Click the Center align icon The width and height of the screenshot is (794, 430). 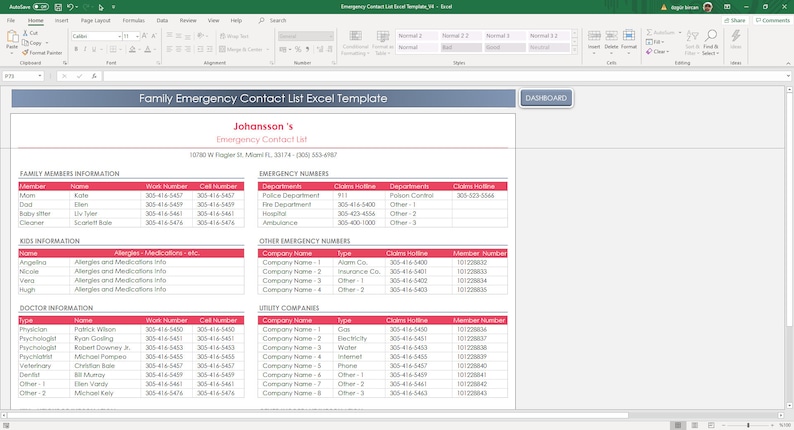click(x=179, y=49)
